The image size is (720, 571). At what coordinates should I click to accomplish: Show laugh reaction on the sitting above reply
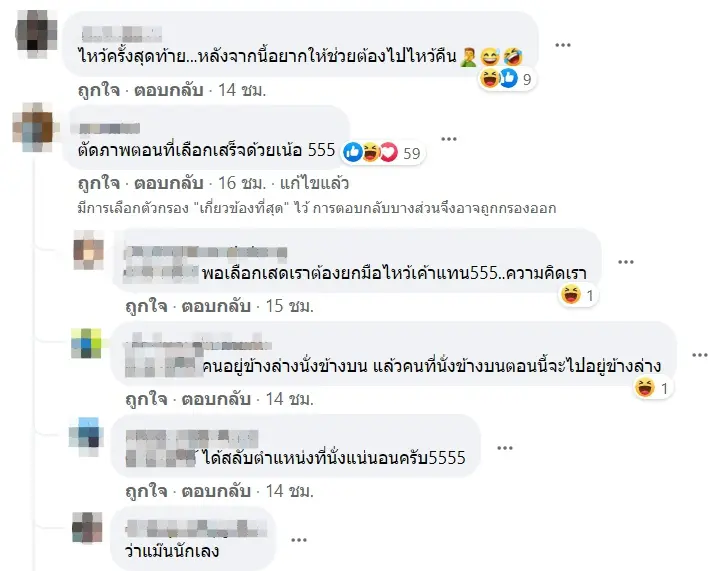click(652, 388)
